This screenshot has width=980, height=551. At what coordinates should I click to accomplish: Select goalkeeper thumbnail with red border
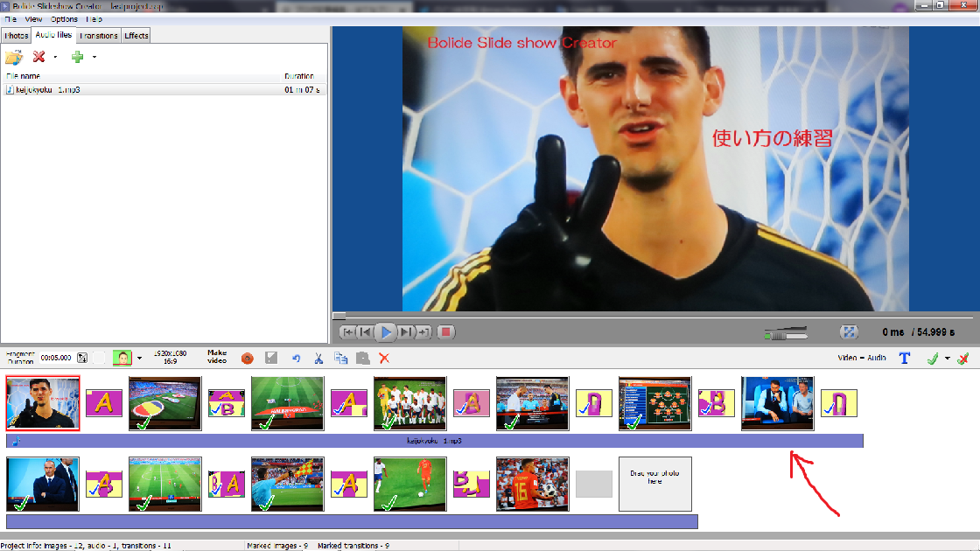(43, 403)
